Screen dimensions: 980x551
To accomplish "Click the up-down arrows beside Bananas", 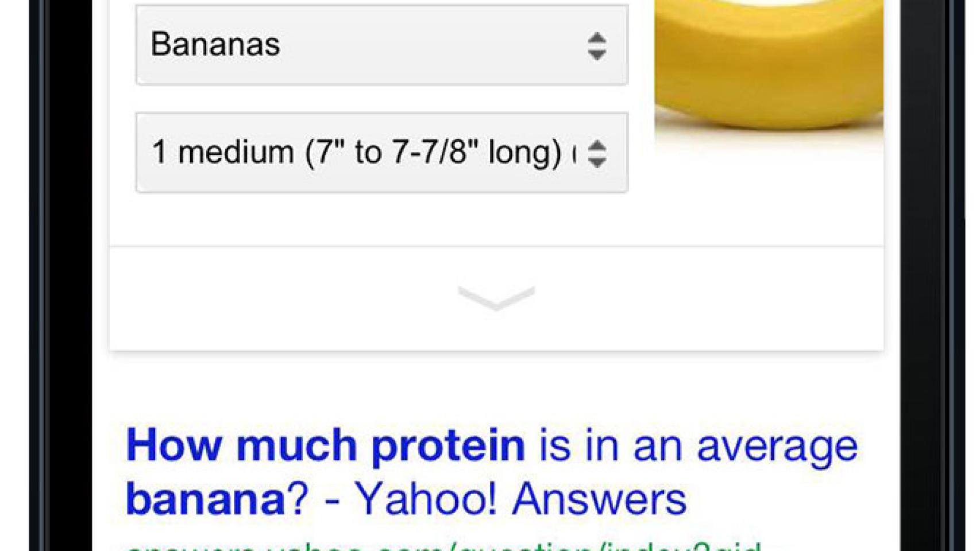I will point(597,46).
